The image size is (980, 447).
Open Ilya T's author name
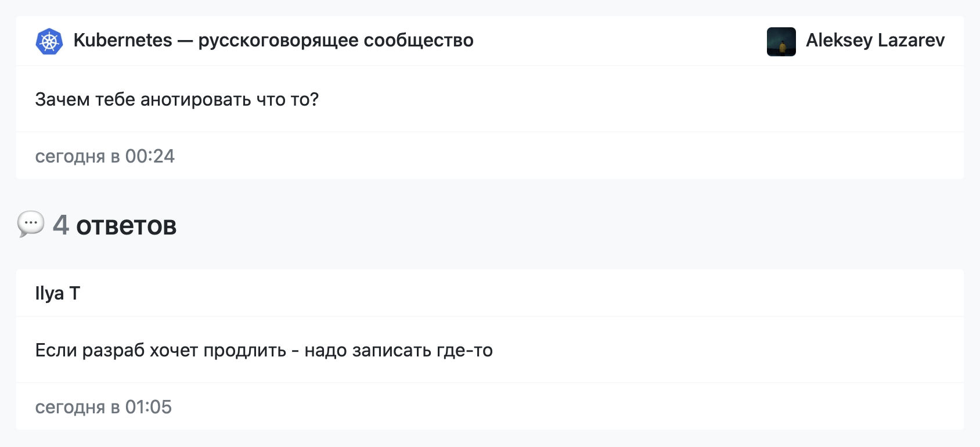(x=57, y=293)
